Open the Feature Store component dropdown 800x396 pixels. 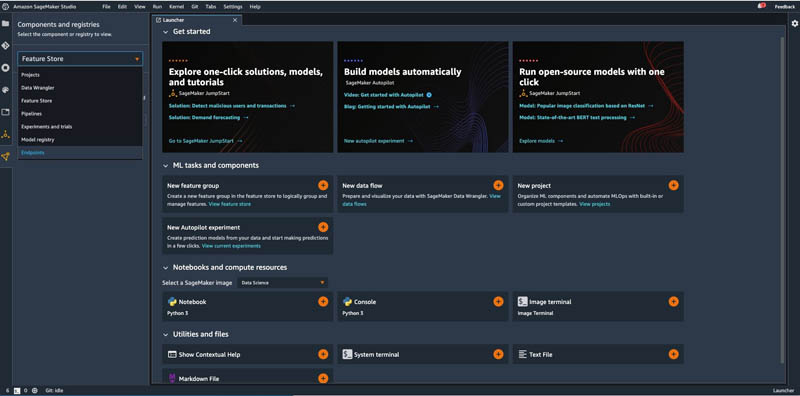[x=80, y=59]
